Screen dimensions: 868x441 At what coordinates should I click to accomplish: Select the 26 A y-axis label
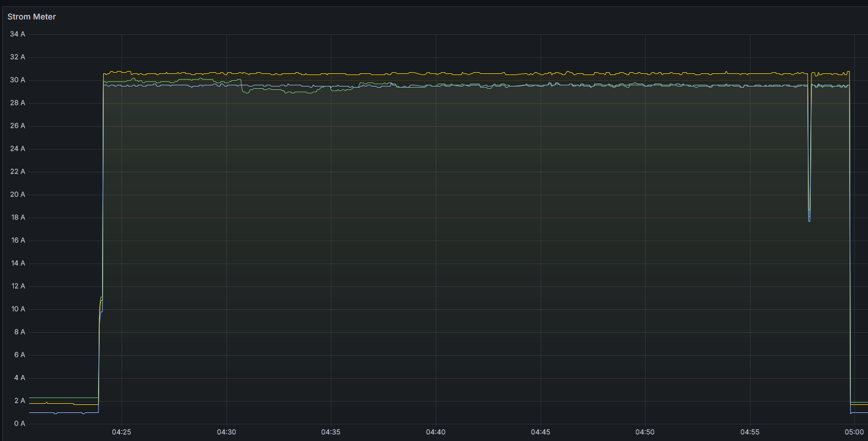pyautogui.click(x=18, y=126)
